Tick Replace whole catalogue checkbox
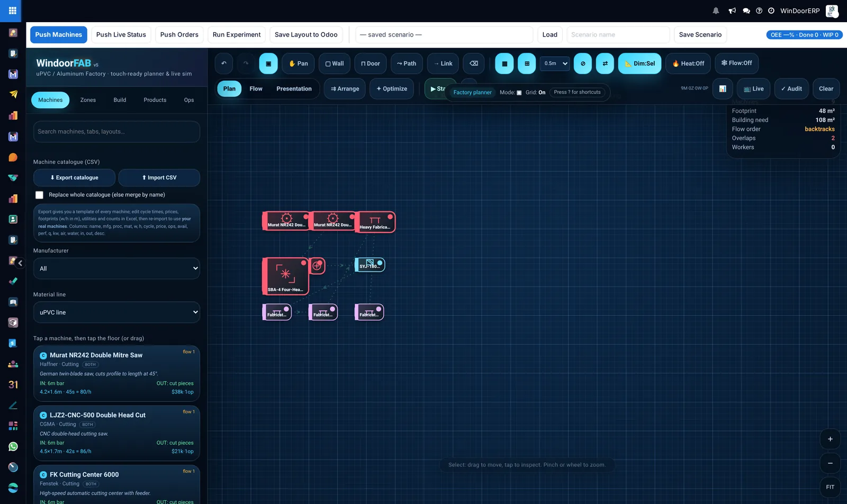This screenshot has height=504, width=847. 39,195
